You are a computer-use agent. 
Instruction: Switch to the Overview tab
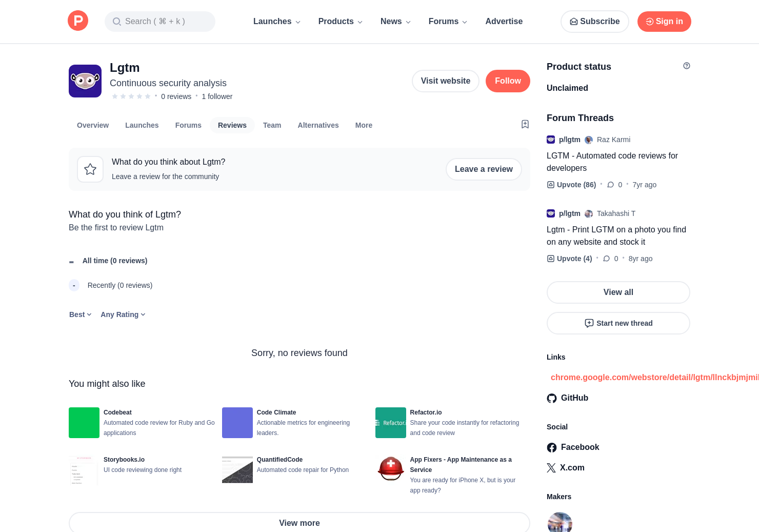click(93, 125)
